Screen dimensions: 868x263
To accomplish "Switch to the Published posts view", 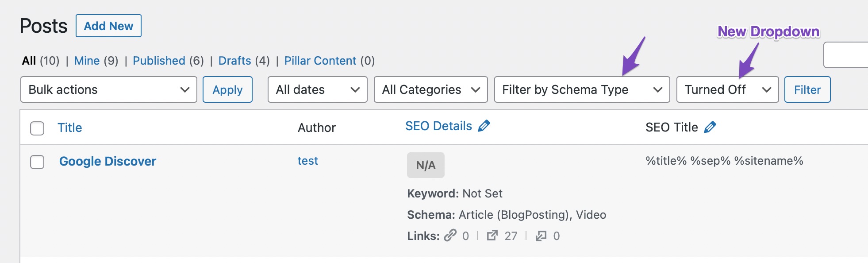I will coord(159,61).
